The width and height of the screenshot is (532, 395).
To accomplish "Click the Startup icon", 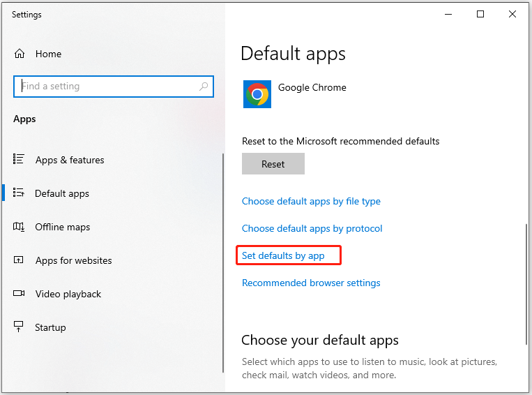I will click(x=18, y=327).
